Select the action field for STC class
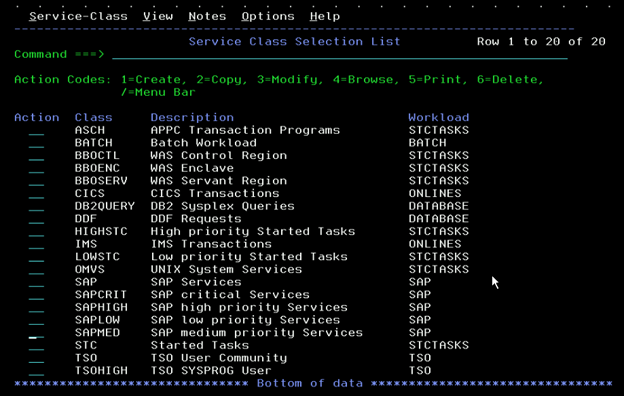The image size is (624, 396). tap(36, 345)
